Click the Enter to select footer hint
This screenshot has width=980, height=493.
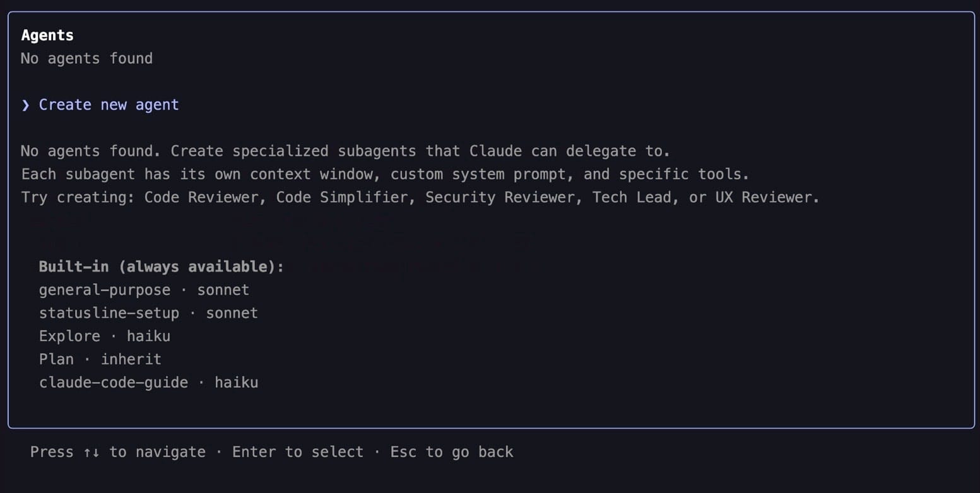[x=297, y=451]
